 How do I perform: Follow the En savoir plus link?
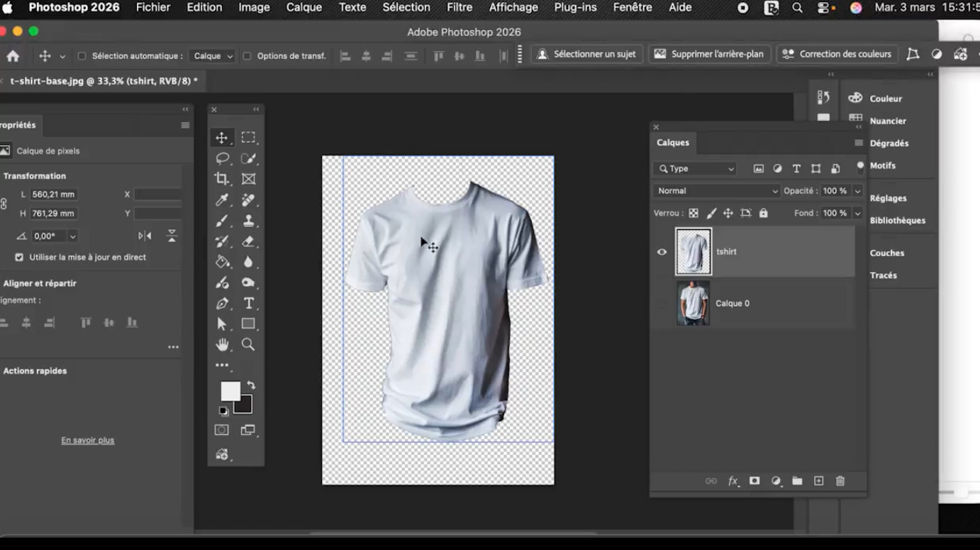(88, 441)
